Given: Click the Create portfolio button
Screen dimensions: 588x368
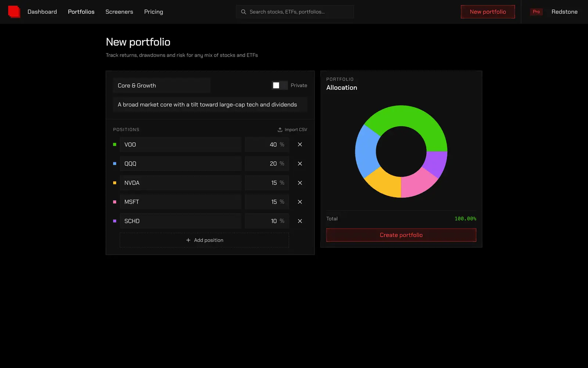Looking at the screenshot, I should [401, 235].
